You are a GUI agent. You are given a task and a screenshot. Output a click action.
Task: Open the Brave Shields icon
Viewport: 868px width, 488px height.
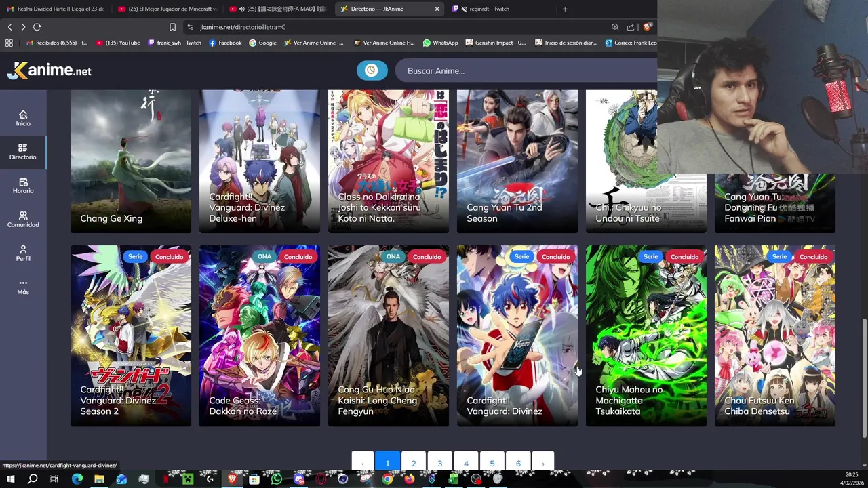click(x=648, y=27)
